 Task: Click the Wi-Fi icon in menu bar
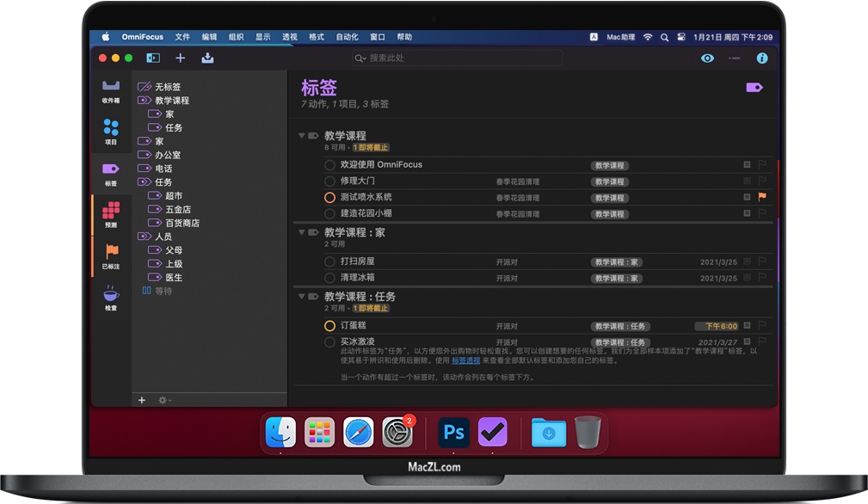(648, 37)
